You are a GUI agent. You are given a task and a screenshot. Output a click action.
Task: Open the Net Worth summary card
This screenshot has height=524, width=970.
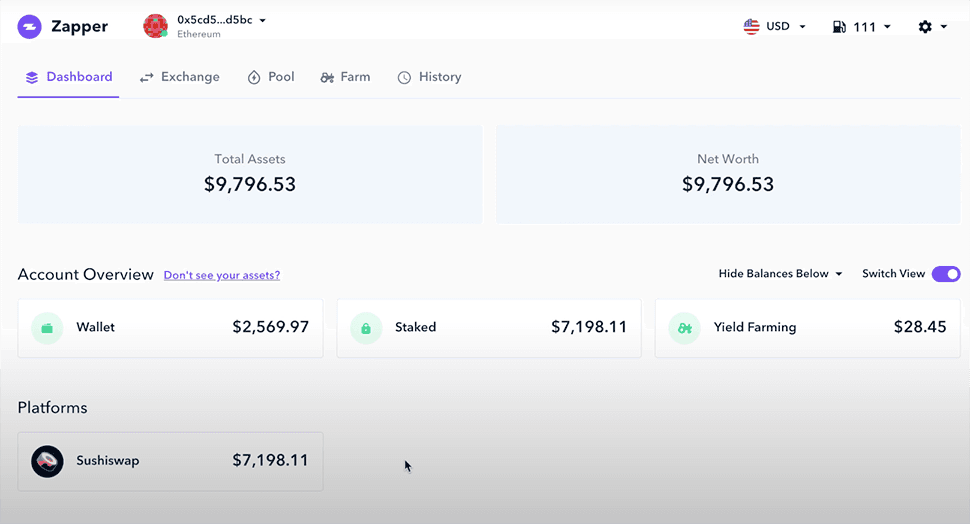click(727, 174)
